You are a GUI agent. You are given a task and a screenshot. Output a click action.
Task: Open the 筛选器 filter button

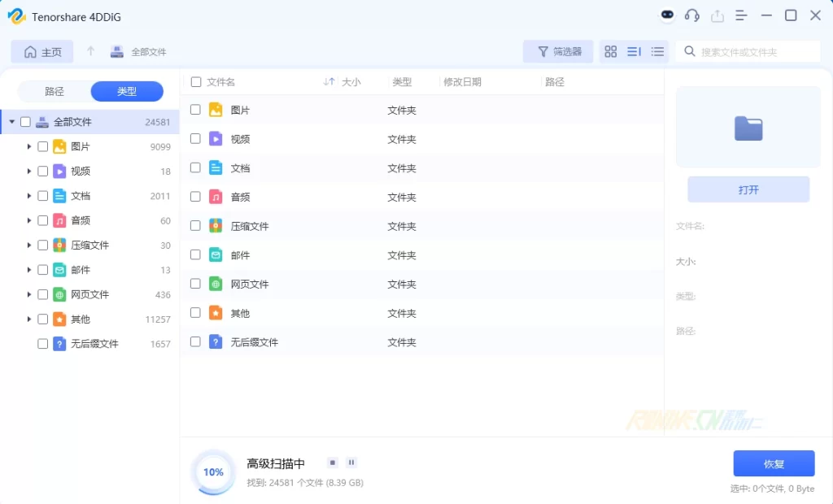559,52
